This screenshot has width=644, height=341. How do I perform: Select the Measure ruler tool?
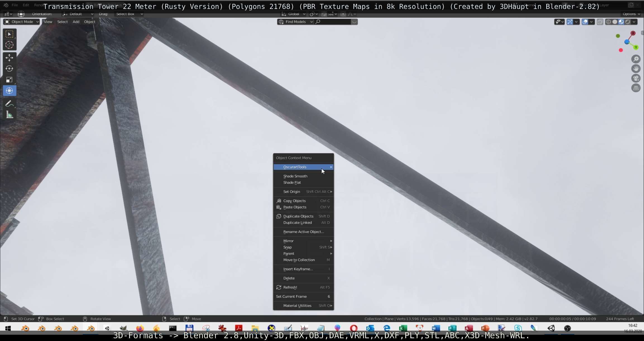point(9,115)
